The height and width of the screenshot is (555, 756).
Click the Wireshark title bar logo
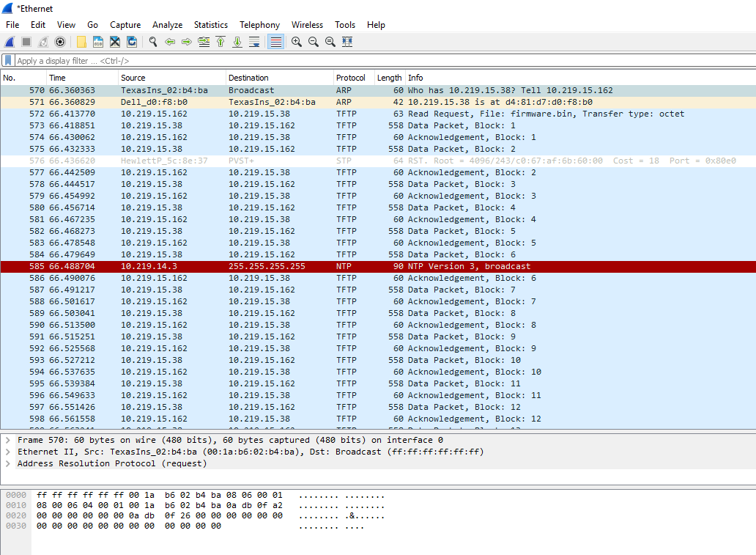coord(8,8)
